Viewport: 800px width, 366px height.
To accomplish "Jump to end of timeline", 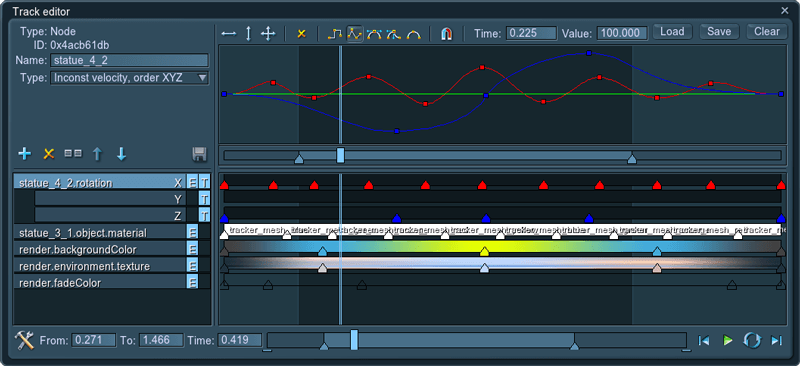I will (x=776, y=340).
